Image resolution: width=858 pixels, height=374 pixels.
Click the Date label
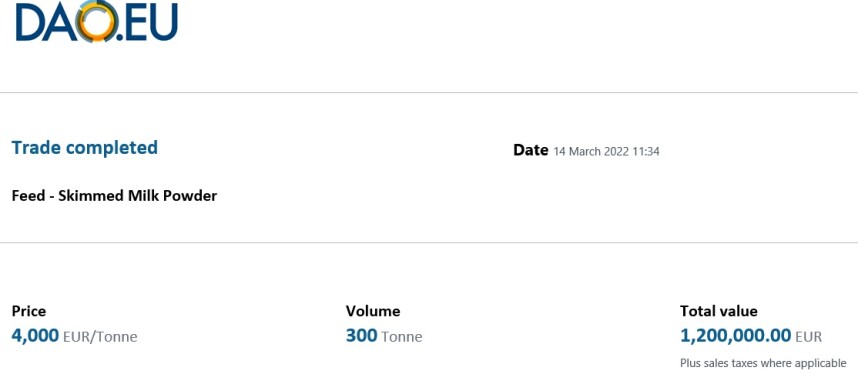[530, 150]
